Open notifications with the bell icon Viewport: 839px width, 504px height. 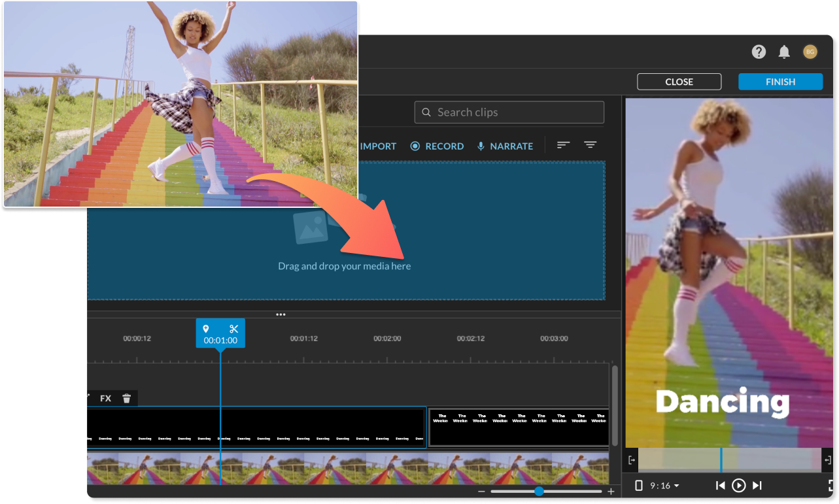(784, 52)
